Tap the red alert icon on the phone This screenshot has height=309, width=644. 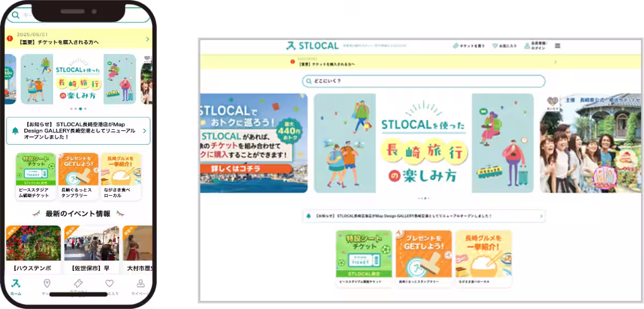pos(10,39)
